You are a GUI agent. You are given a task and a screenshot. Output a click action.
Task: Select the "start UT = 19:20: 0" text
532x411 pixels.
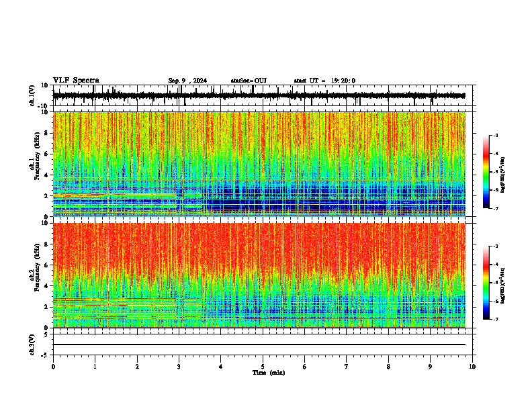coord(324,81)
